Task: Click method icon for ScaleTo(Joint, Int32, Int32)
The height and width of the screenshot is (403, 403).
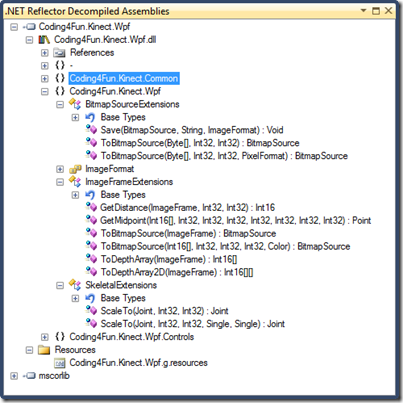Action: [91, 311]
